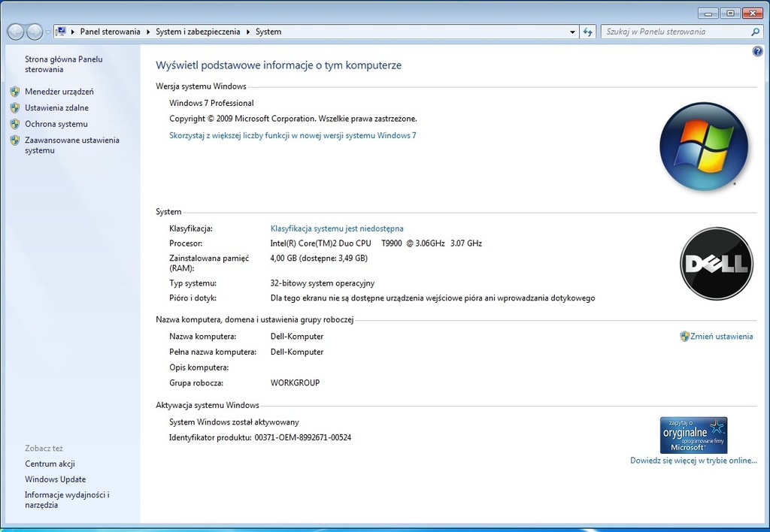Click the Back navigation arrow button

point(16,32)
